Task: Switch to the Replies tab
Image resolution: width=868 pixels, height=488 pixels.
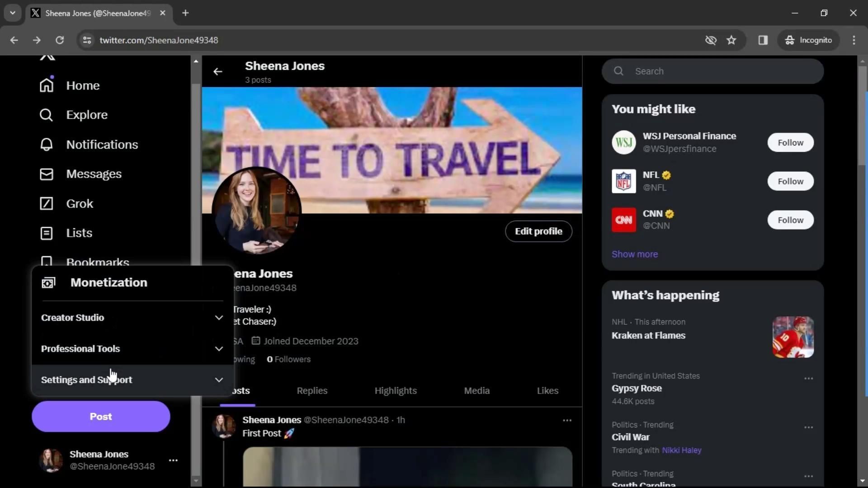Action: 312,391
